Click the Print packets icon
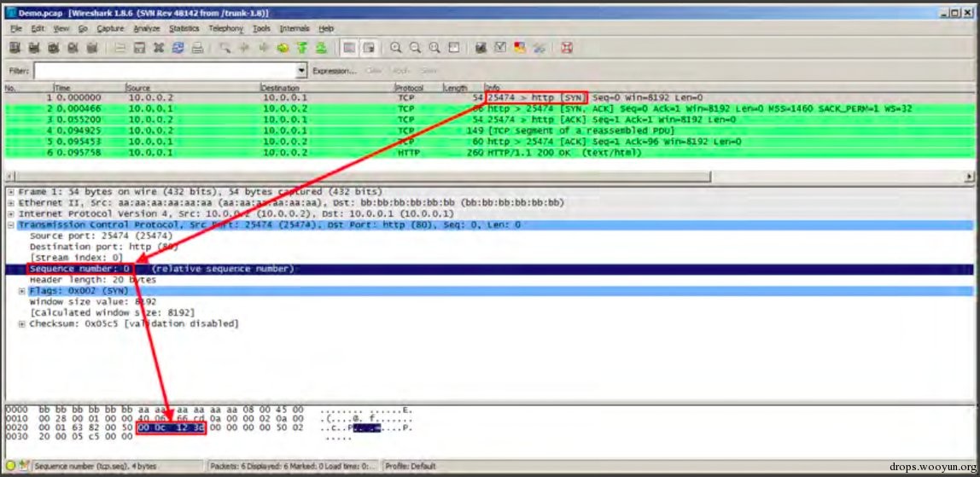This screenshot has height=477, width=980. pos(197,48)
